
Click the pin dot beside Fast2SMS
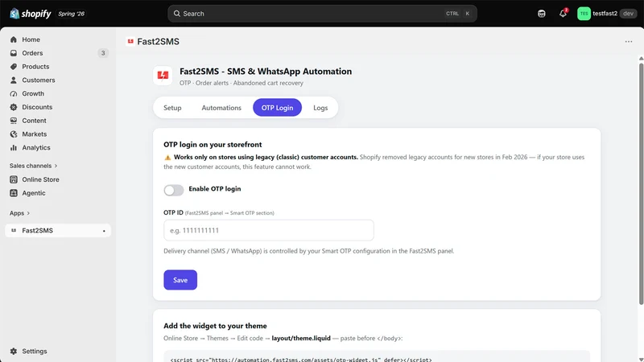104,231
